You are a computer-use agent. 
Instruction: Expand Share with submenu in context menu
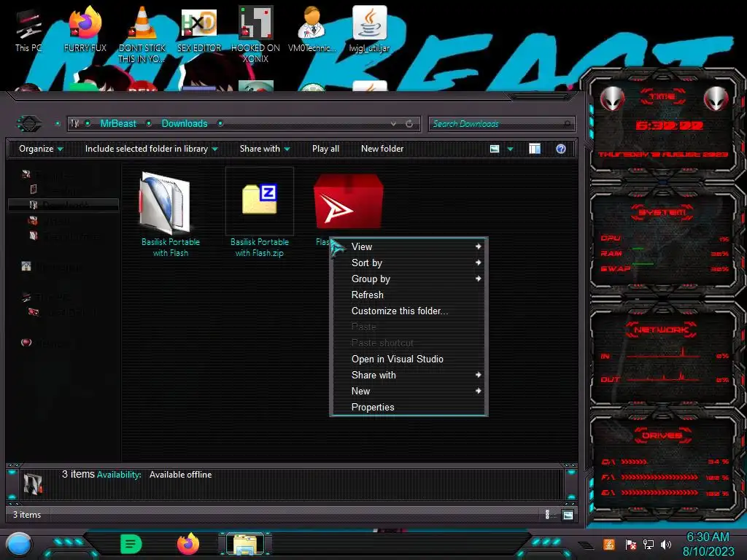[x=409, y=376]
